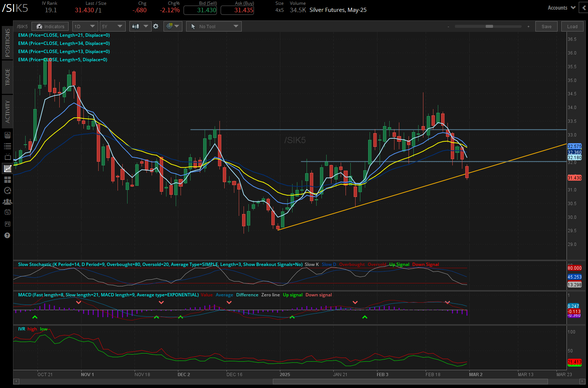The image size is (588, 388).
Task: Zoom out with the minus control
Action: 448,26
